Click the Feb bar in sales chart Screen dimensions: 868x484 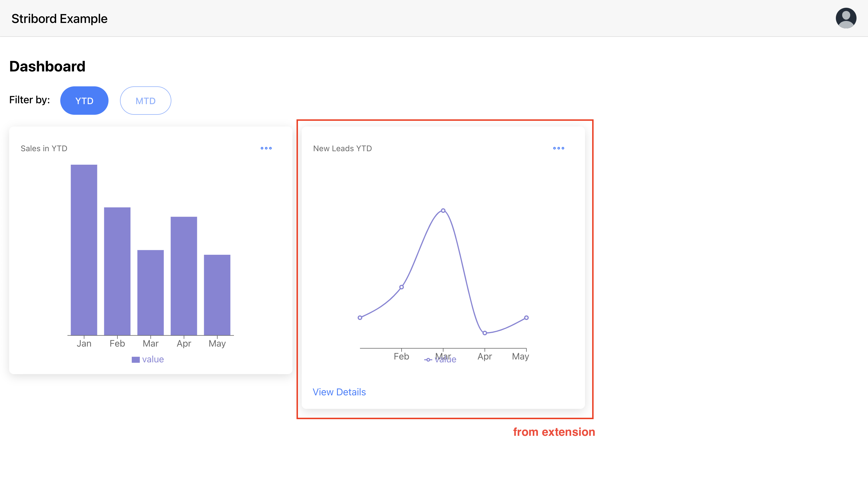[117, 271]
